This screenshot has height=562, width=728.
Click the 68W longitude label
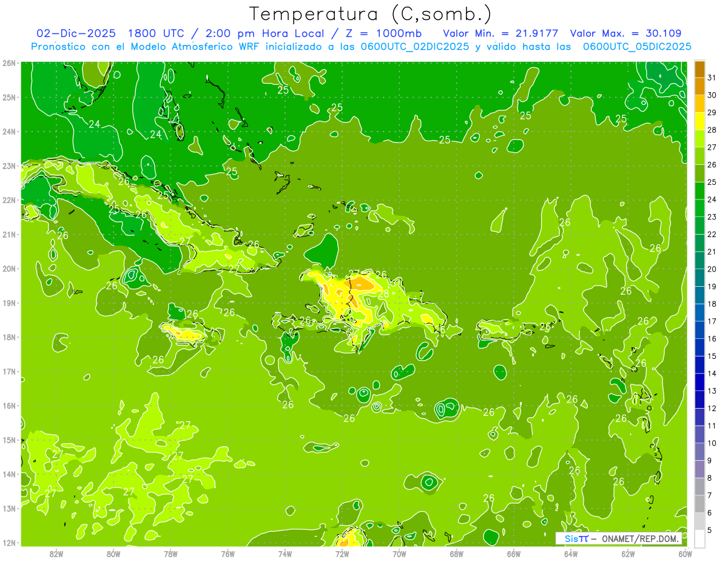(456, 554)
